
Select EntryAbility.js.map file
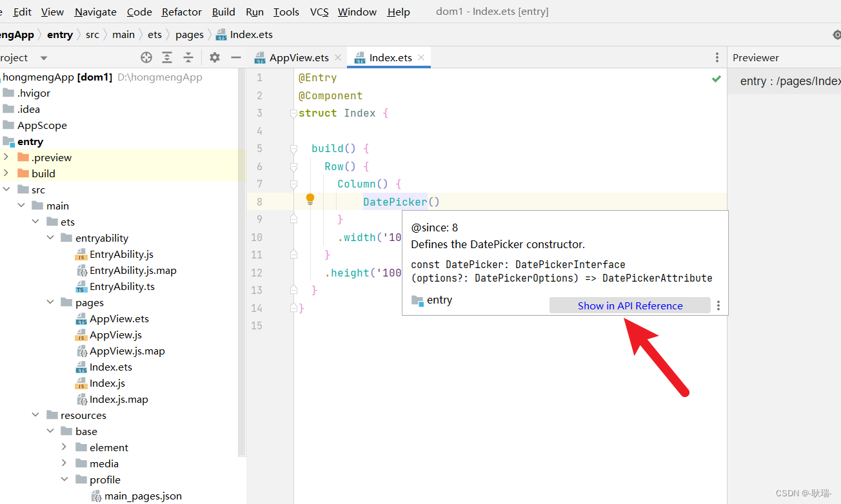[133, 270]
